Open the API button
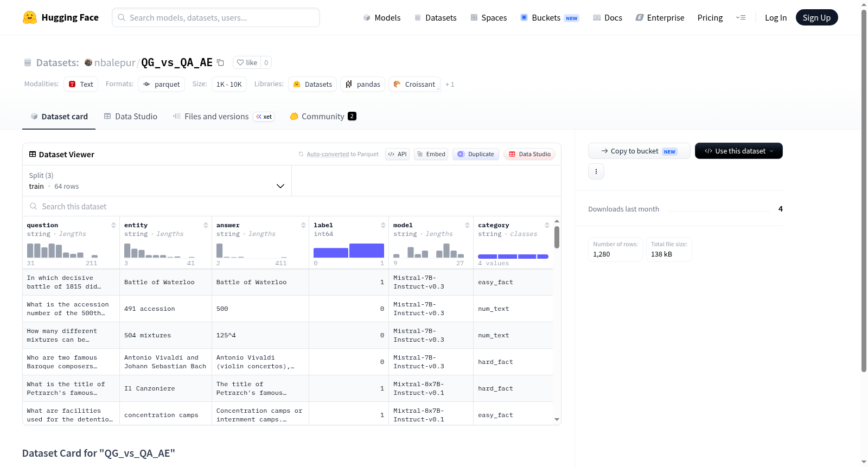 click(397, 154)
